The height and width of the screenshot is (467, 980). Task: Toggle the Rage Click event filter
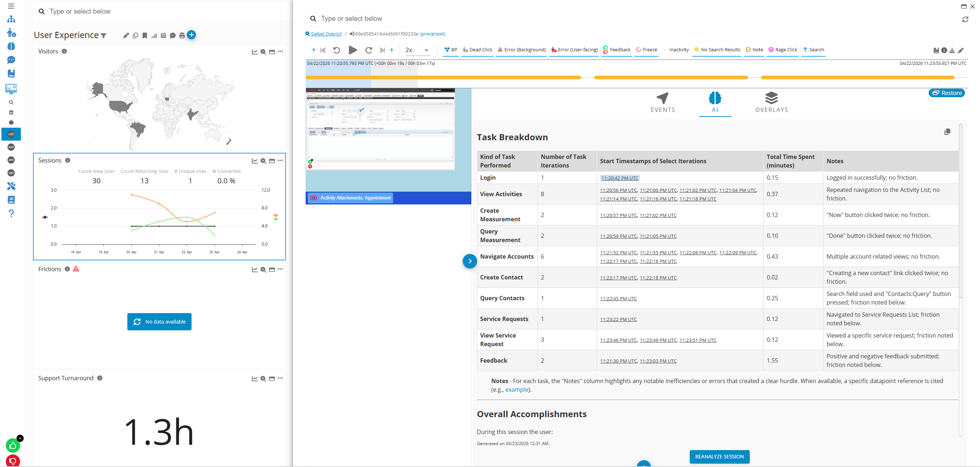pyautogui.click(x=783, y=50)
